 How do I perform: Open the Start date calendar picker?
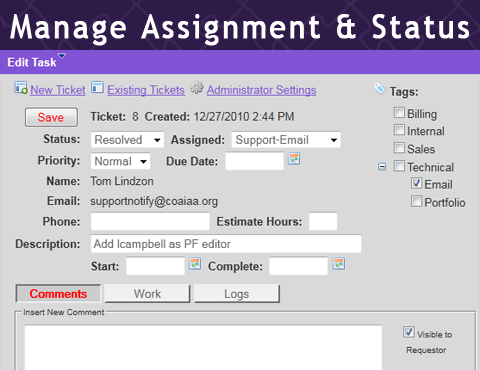point(195,264)
